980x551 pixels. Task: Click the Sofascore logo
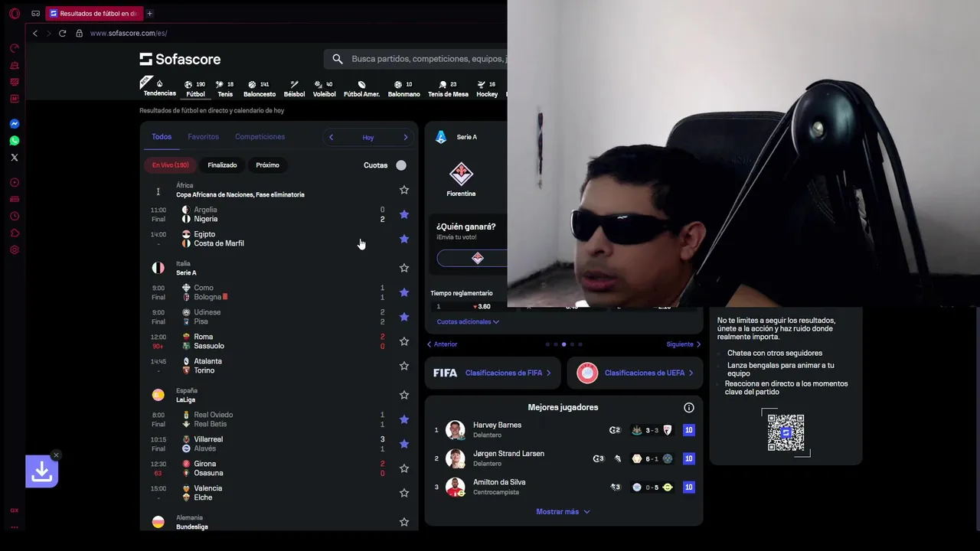(180, 59)
